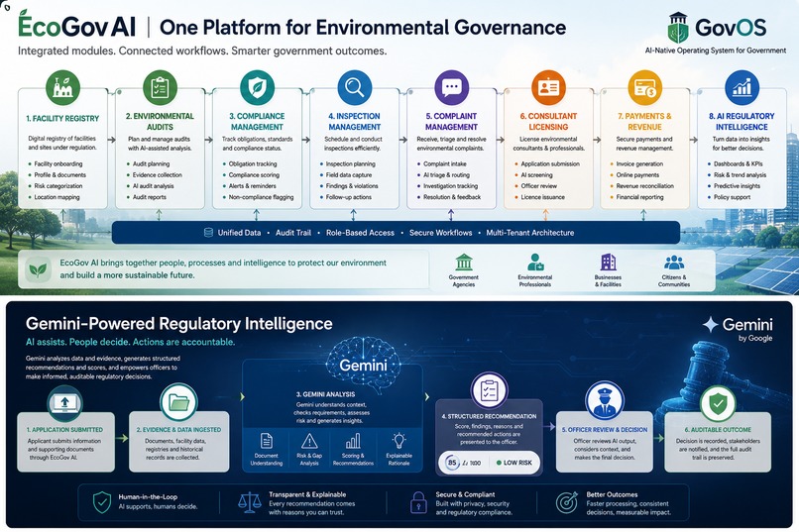Click the AI Regulatory Intelligence chart icon
This screenshot has width=799, height=532.
pyautogui.click(x=742, y=87)
